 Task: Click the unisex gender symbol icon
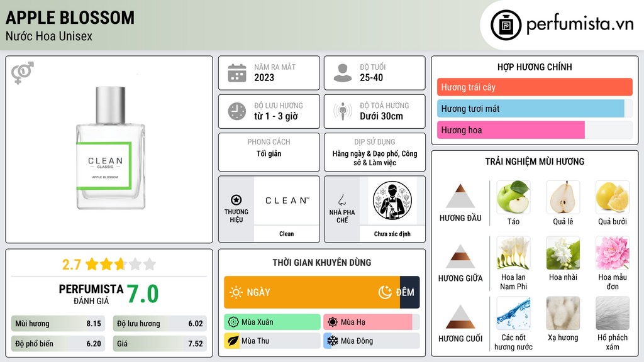tap(23, 73)
